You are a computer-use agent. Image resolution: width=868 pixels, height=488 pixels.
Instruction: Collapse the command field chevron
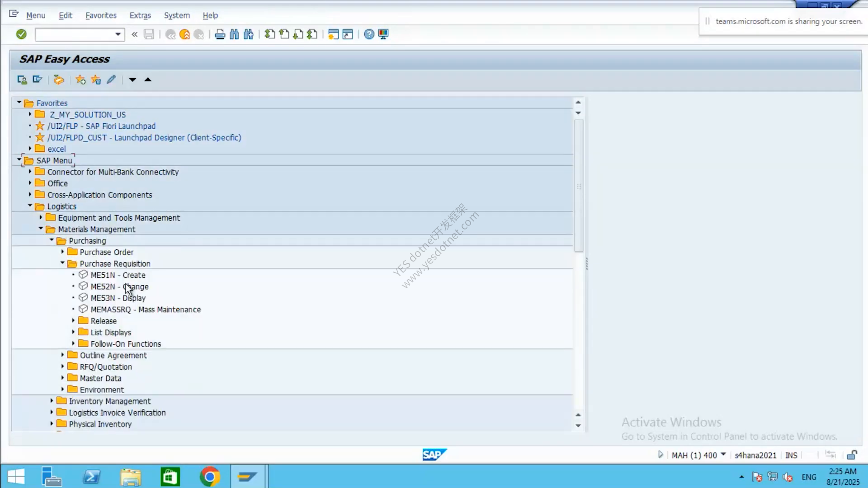(134, 34)
